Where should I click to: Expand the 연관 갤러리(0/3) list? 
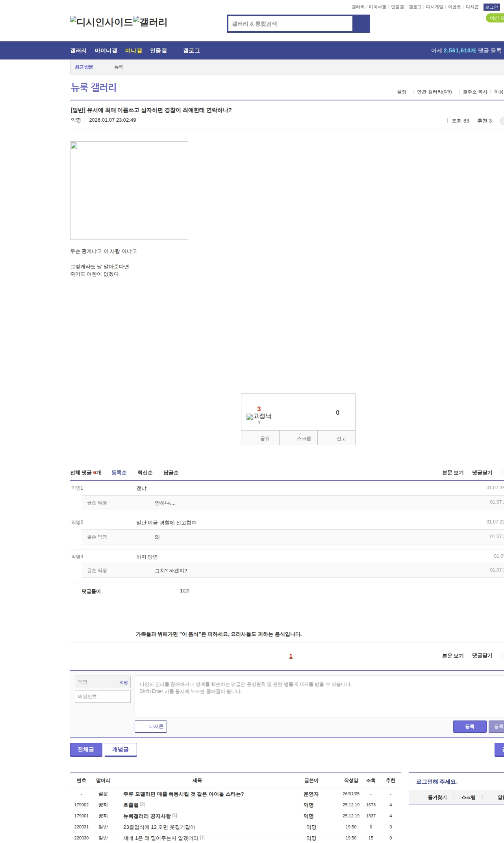coord(434,92)
